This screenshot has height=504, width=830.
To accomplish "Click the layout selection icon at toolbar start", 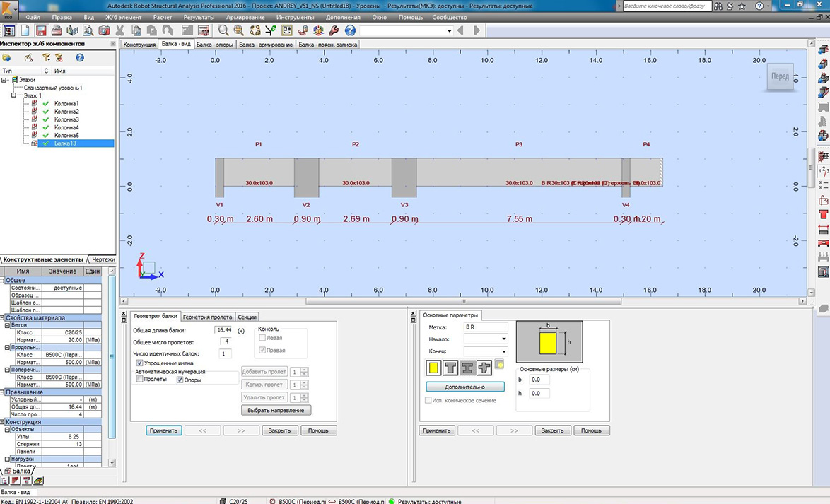I will [9, 30].
